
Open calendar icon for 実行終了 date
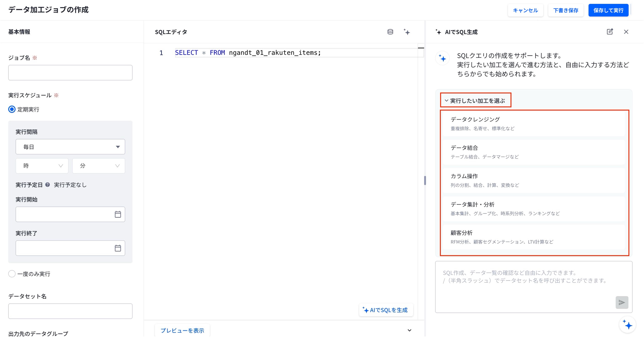[x=118, y=248]
